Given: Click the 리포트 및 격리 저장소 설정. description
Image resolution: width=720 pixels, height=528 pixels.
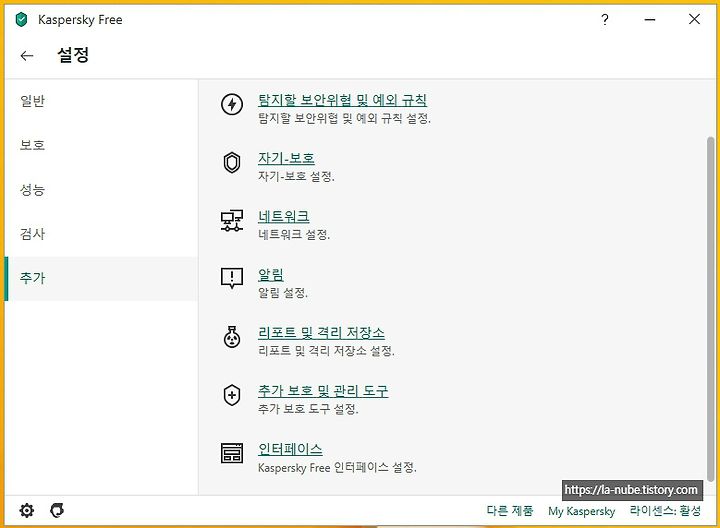Looking at the screenshot, I should click(326, 351).
